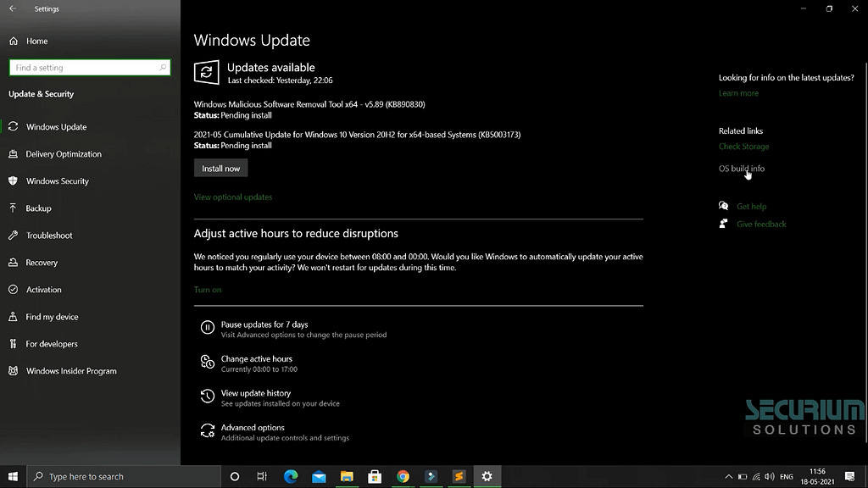Open the Home settings page

pos(36,41)
